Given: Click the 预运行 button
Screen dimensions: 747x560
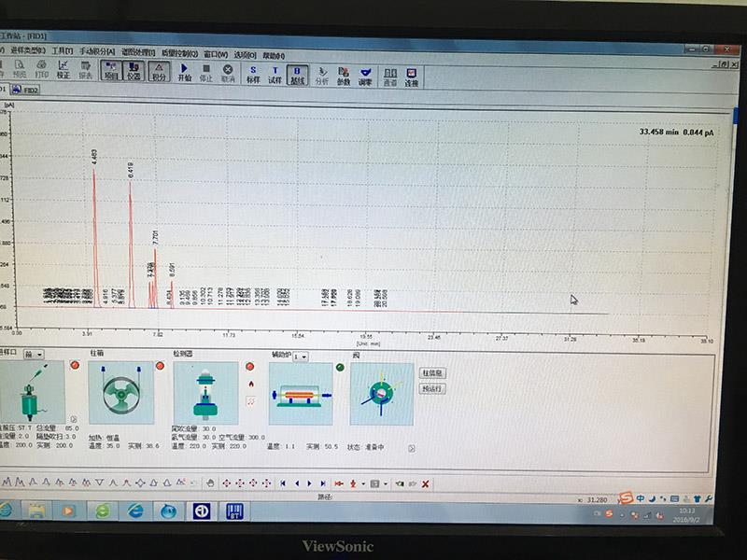Looking at the screenshot, I should [x=431, y=386].
